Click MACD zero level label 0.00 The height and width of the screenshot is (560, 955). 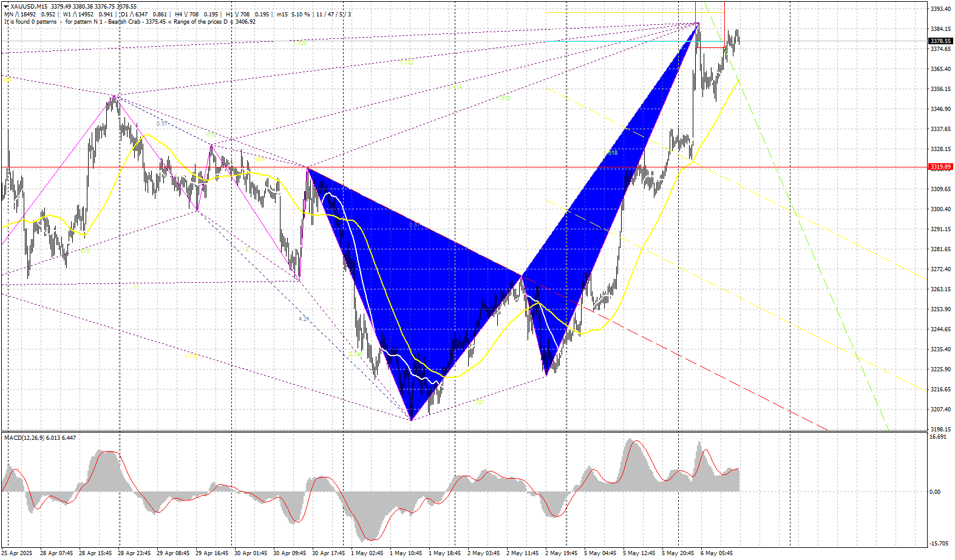pos(936,492)
